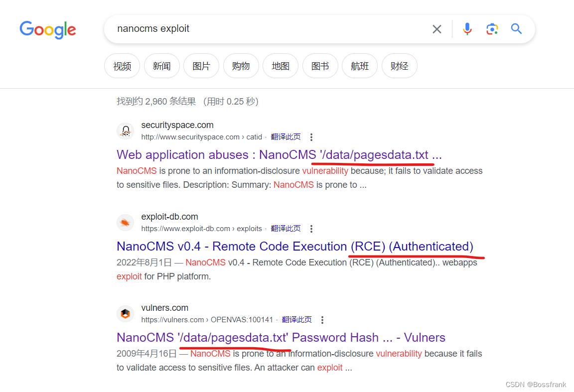
Task: Open more options for securityspace.com result
Action: coord(311,137)
